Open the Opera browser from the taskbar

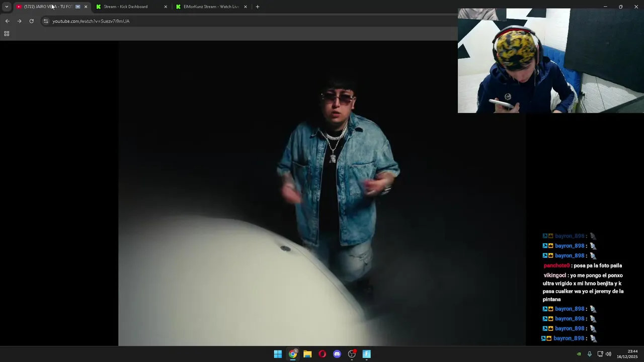pyautogui.click(x=323, y=354)
